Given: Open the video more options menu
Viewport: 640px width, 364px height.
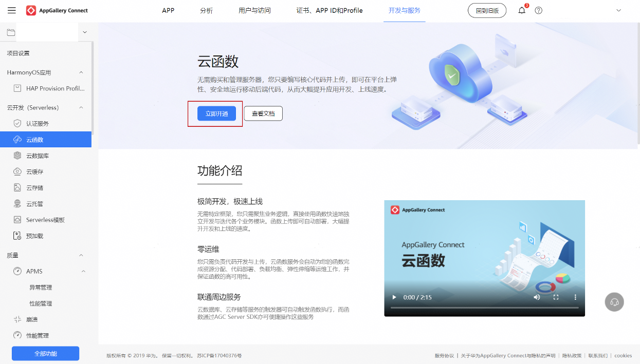Looking at the screenshot, I should [575, 297].
